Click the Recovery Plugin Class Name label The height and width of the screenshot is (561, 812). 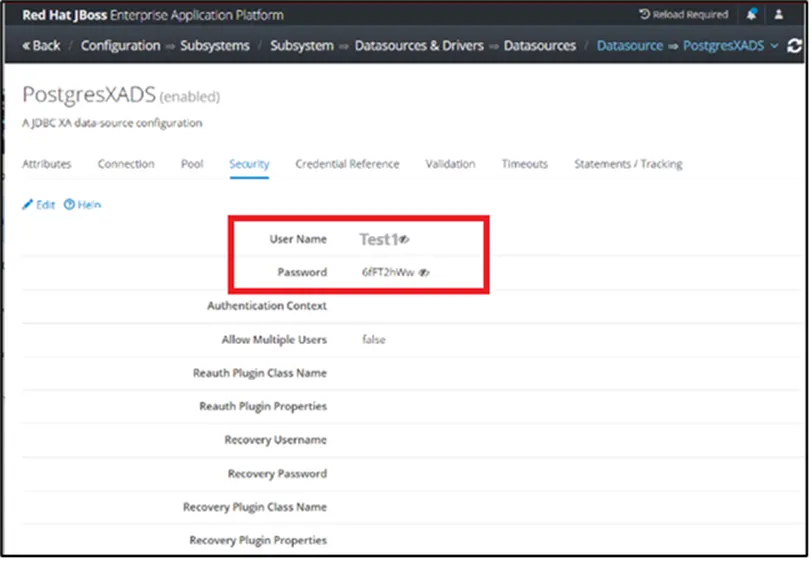(255, 507)
